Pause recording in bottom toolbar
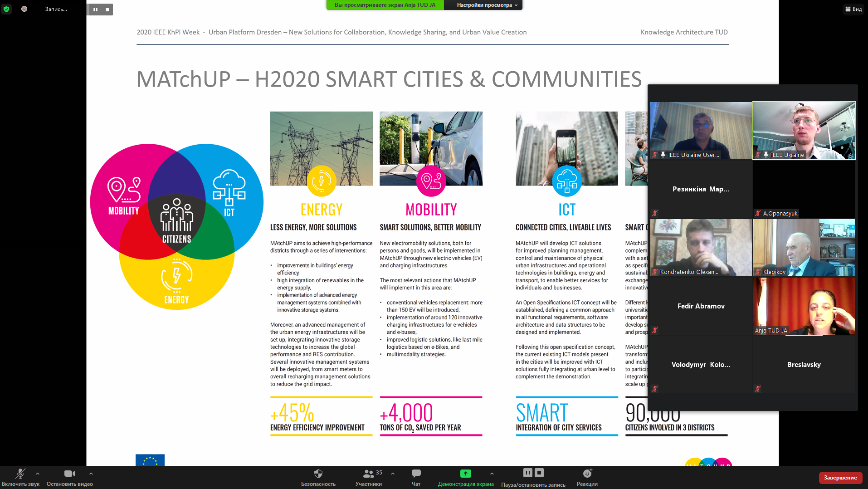 [x=528, y=473]
